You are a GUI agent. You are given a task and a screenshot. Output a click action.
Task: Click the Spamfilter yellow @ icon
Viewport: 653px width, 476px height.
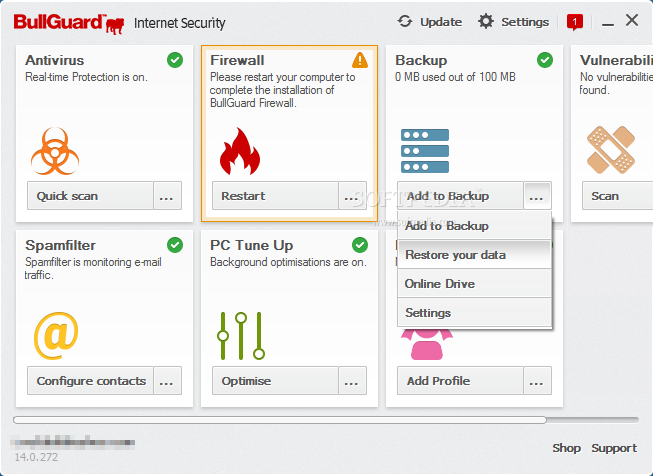56,336
